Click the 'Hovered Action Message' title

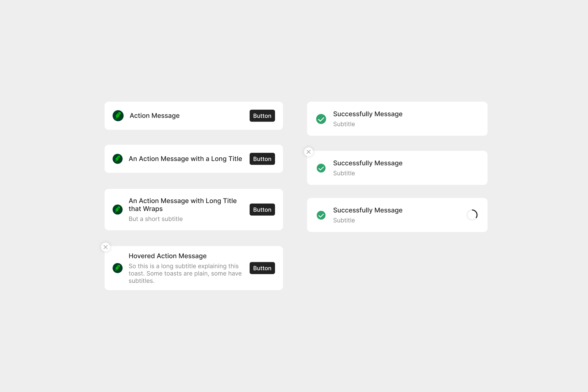[168, 256]
